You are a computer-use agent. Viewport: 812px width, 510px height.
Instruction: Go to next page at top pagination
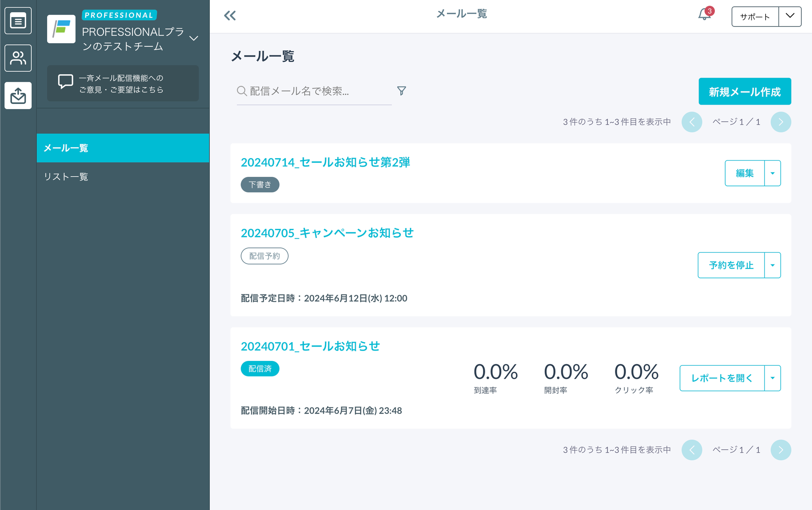[780, 122]
